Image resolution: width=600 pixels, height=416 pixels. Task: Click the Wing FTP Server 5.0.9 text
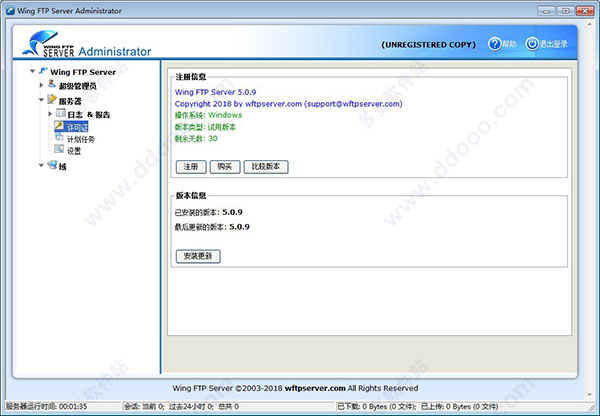215,92
